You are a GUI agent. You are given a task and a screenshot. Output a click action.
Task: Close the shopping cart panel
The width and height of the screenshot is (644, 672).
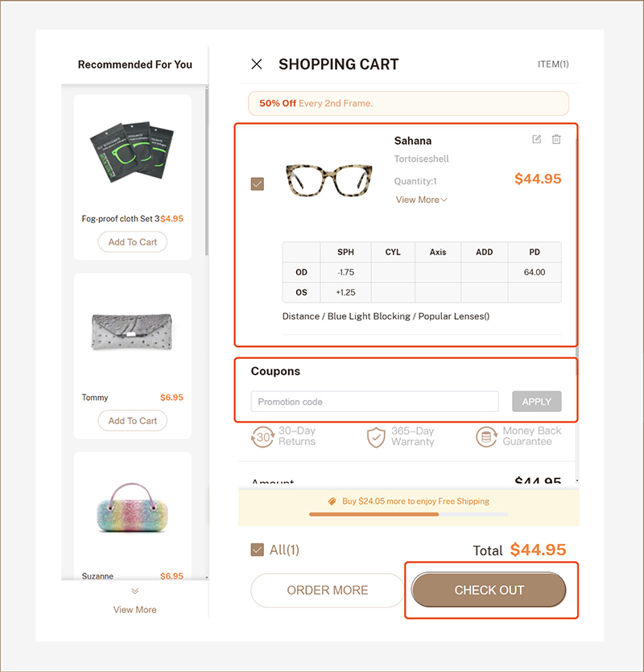257,64
